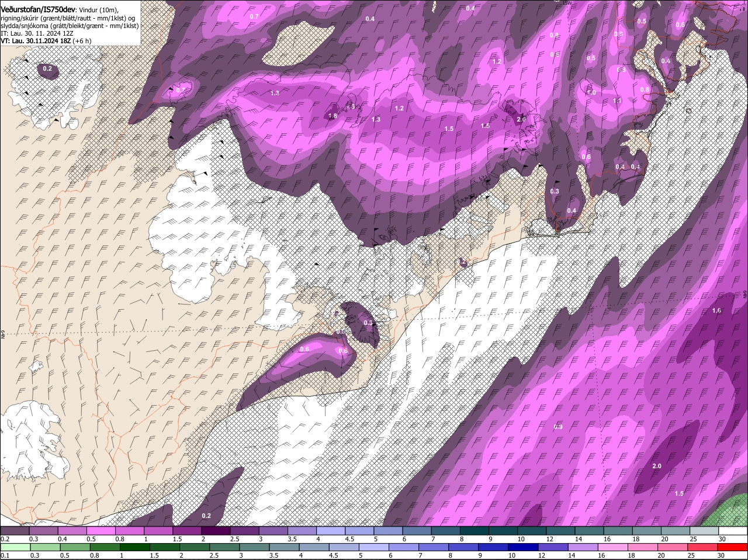Click the 1.0 precipitation value on the map
Image resolution: width=748 pixels, height=560 pixels.
click(591, 92)
